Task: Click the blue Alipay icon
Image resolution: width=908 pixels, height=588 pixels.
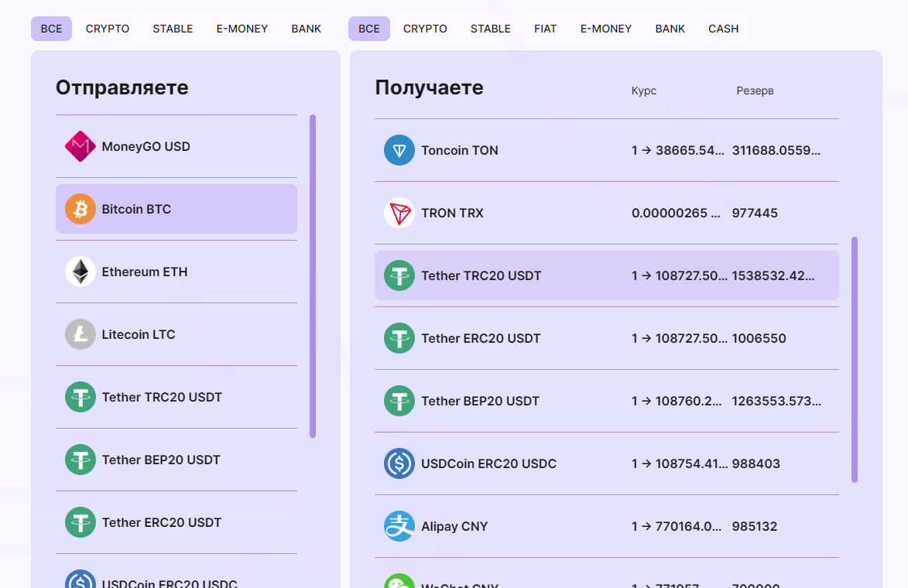Action: 399,526
